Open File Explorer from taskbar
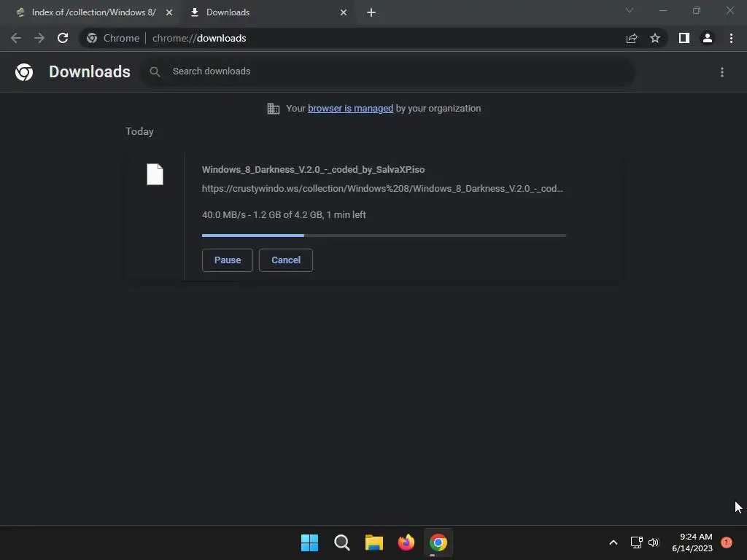747x560 pixels. pyautogui.click(x=374, y=542)
